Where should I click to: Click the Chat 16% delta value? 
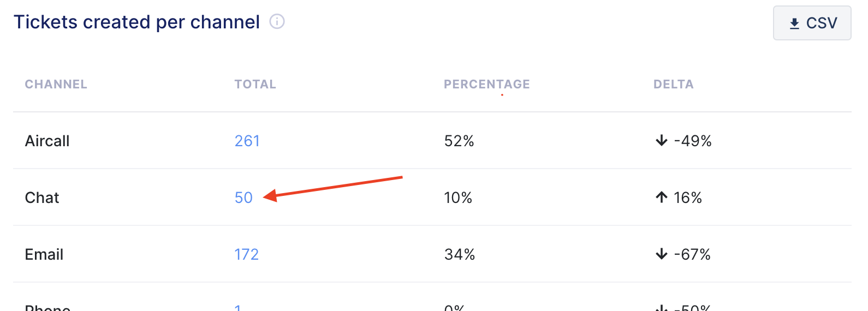click(x=688, y=198)
